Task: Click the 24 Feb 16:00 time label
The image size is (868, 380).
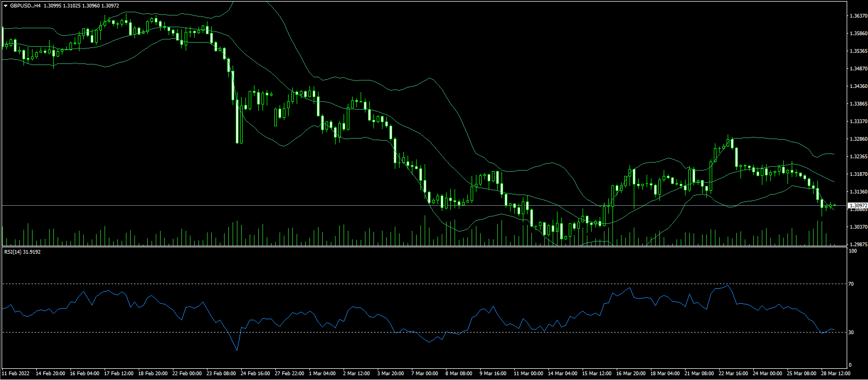Action: pyautogui.click(x=256, y=374)
